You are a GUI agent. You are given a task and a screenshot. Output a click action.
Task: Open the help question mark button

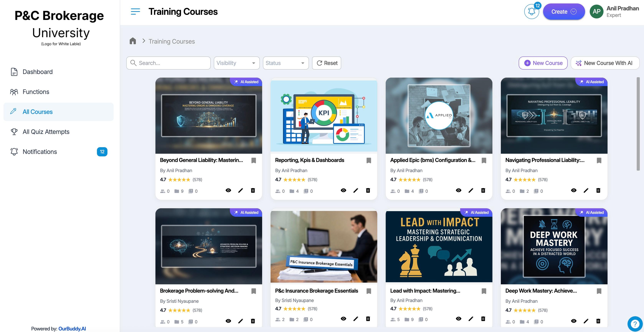tap(635, 324)
